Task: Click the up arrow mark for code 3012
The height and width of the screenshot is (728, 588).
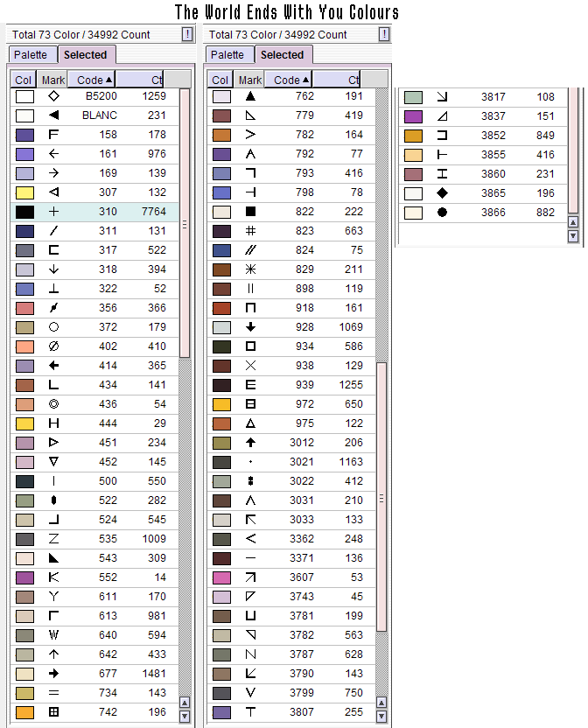Action: 251,443
